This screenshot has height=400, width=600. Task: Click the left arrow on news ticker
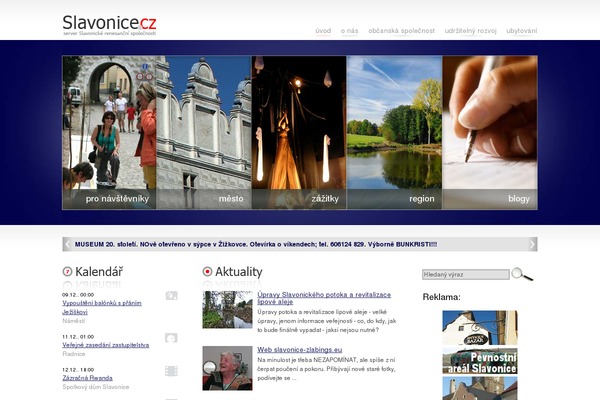click(x=68, y=244)
